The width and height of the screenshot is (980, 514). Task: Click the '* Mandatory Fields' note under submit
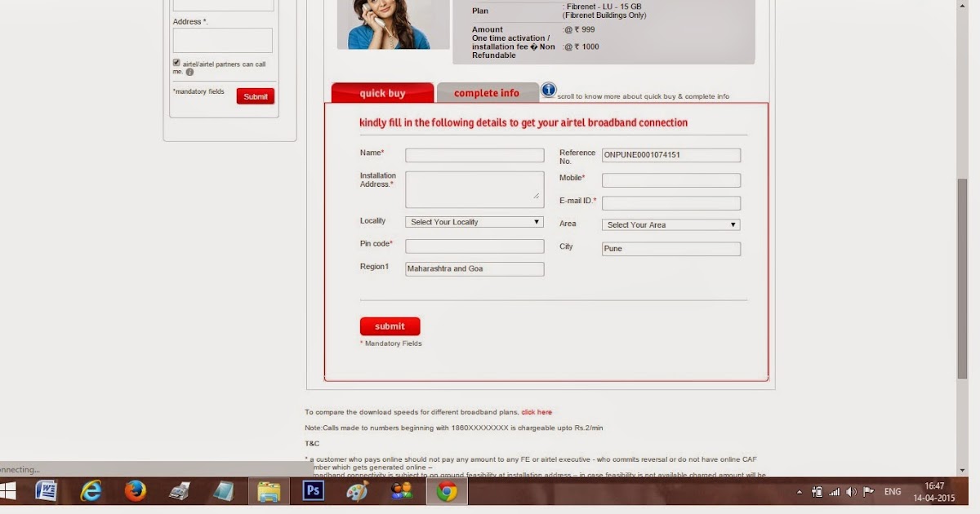tap(391, 343)
